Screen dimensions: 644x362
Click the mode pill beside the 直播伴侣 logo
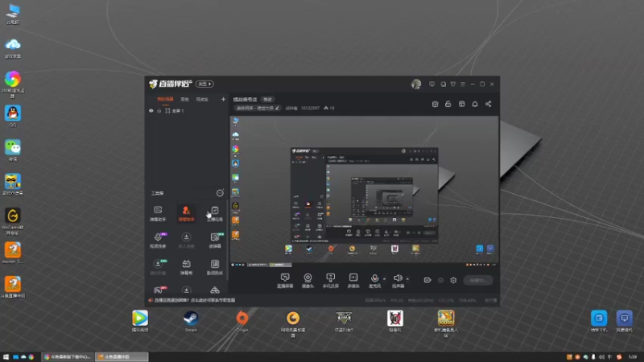(x=204, y=84)
